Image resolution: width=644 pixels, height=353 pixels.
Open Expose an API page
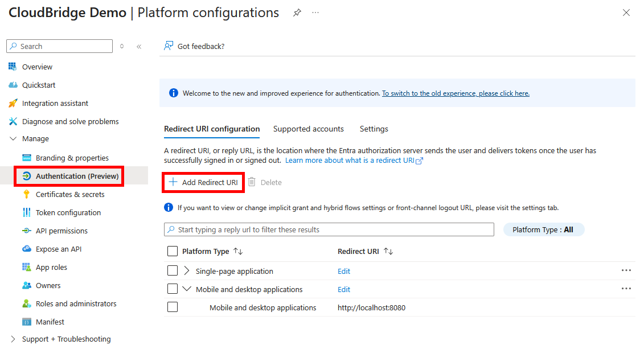coord(58,249)
